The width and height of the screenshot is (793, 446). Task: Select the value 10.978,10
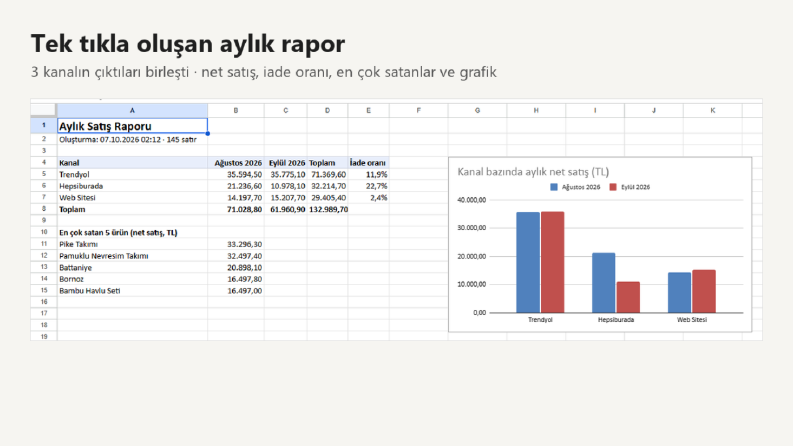pos(285,186)
